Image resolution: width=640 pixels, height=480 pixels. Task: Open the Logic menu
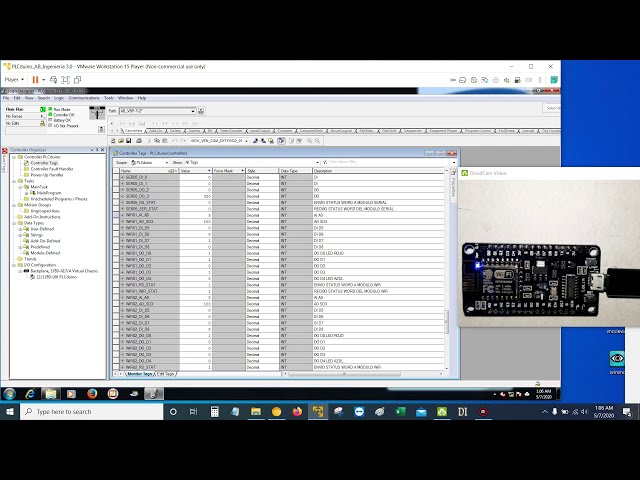59,98
